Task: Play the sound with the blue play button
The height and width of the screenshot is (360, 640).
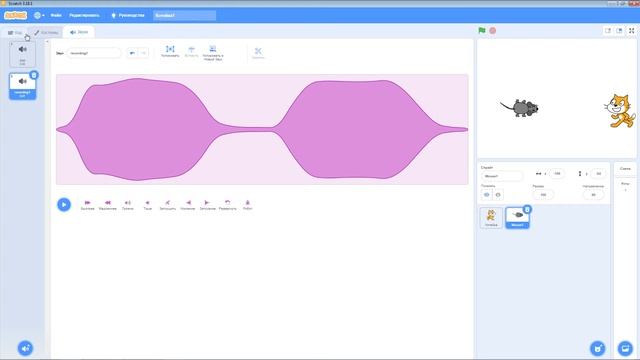Action: [x=64, y=204]
